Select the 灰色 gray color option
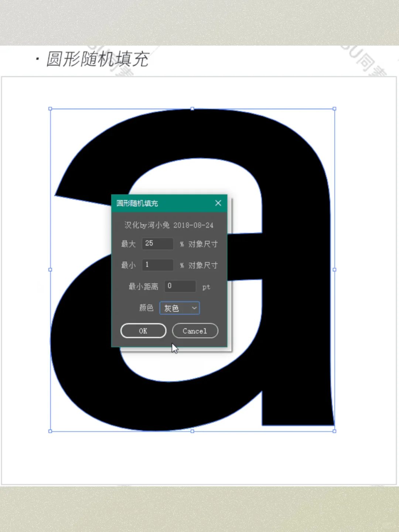The width and height of the screenshot is (399, 532). (172, 308)
